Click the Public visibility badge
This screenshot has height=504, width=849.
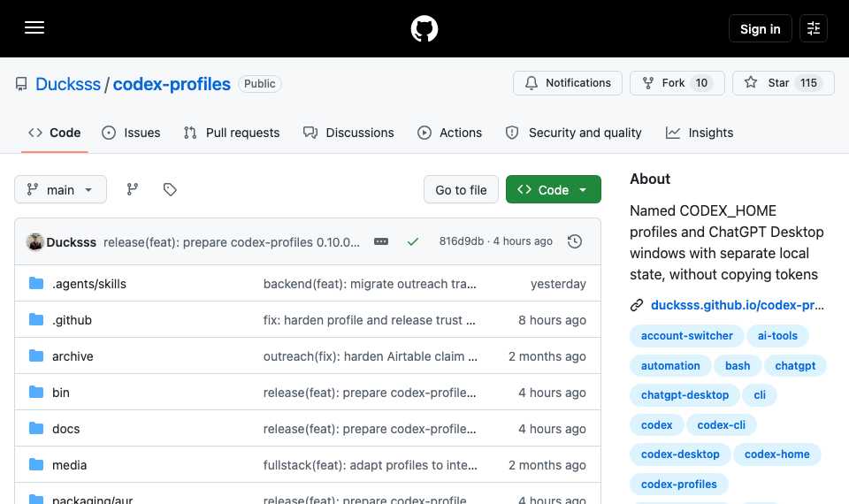[x=260, y=84]
